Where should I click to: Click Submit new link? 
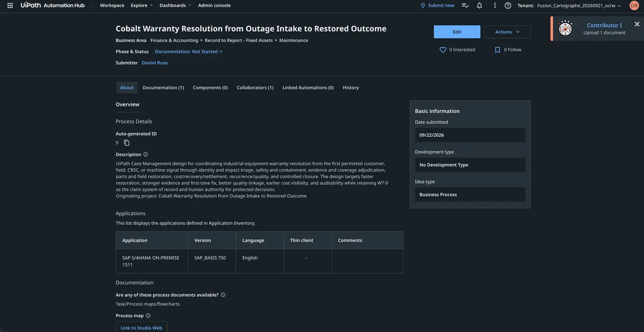[441, 5]
